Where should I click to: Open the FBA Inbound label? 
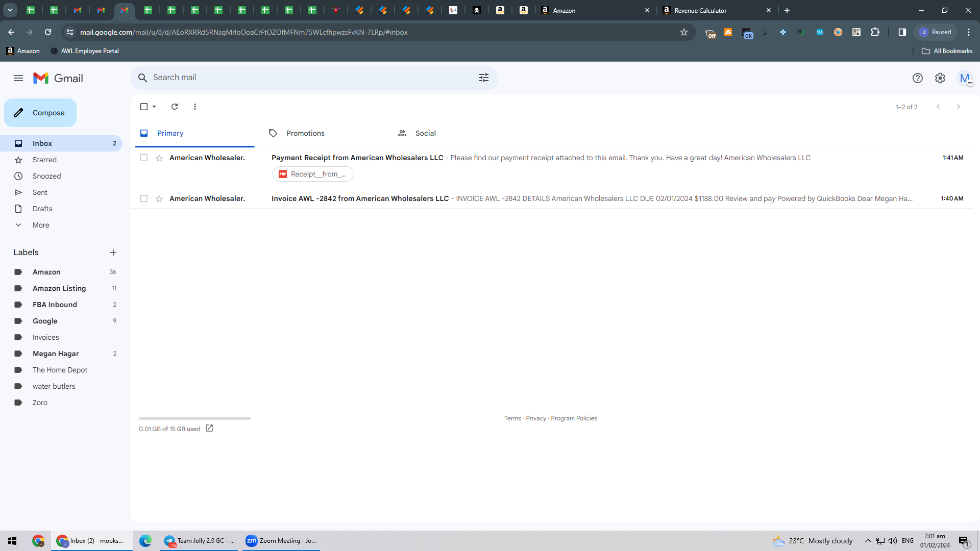coord(61,305)
